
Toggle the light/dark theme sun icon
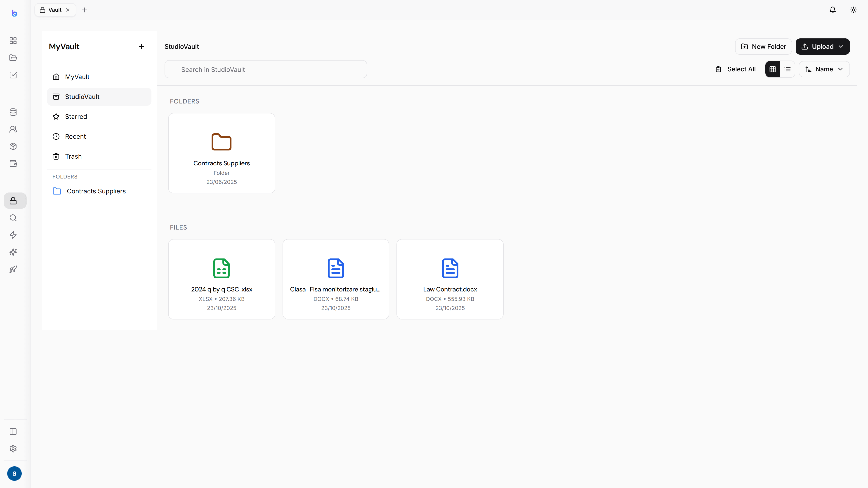[854, 10]
